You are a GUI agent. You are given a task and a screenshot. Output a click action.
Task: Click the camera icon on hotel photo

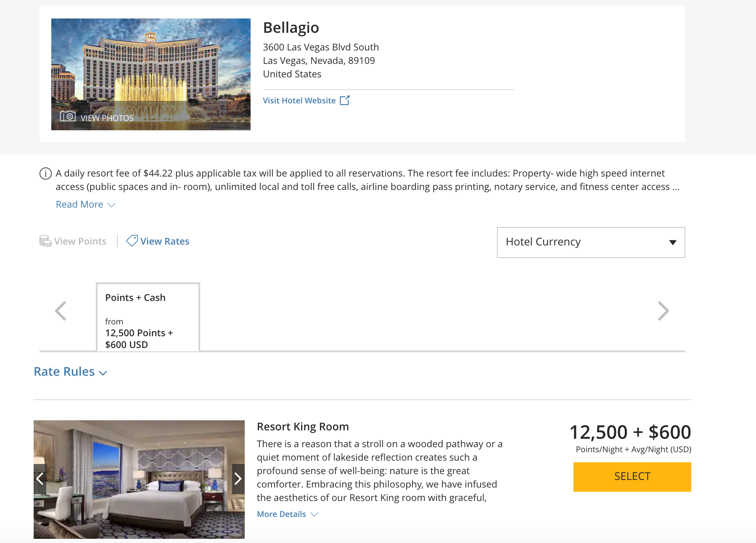click(x=67, y=116)
